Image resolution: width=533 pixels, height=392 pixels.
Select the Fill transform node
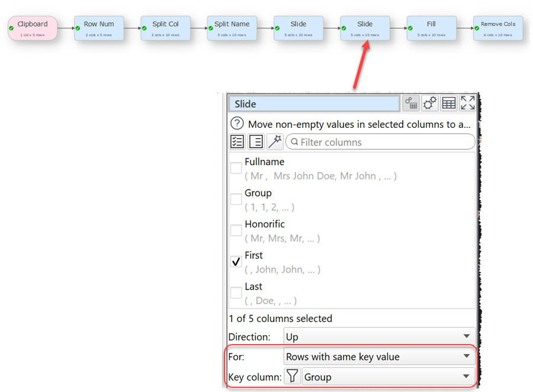pyautogui.click(x=431, y=28)
